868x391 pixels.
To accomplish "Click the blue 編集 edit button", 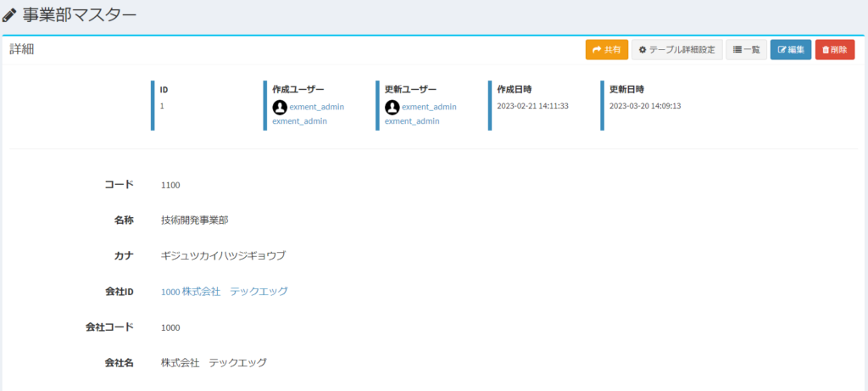I will (x=791, y=50).
